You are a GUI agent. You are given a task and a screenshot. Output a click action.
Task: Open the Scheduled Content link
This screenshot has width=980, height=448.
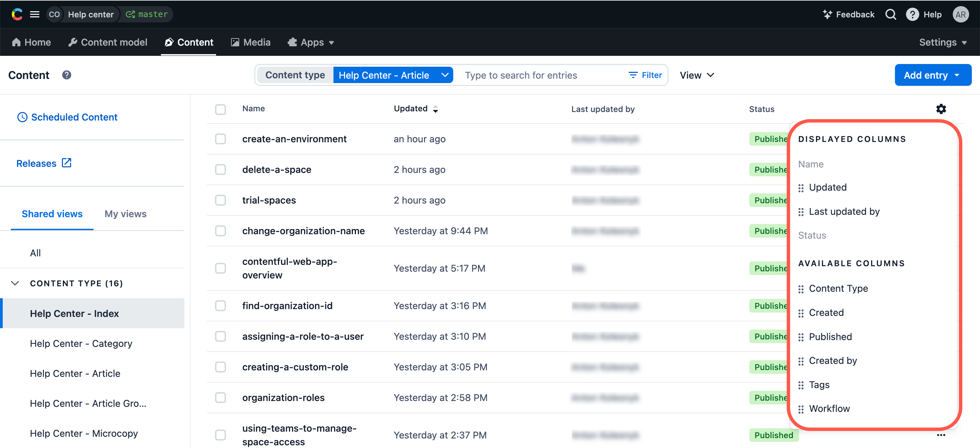[74, 117]
